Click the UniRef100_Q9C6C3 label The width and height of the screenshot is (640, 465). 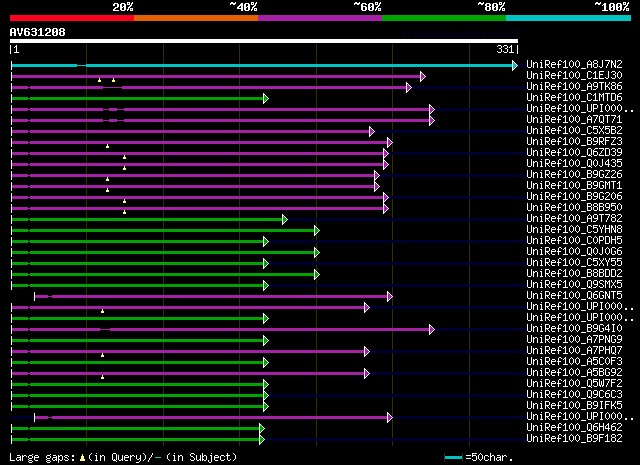574,395
